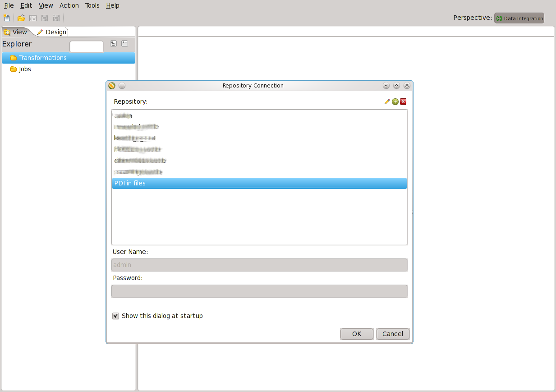Click the Save As toolbar icon
Image resolution: width=556 pixels, height=392 pixels.
[x=56, y=18]
